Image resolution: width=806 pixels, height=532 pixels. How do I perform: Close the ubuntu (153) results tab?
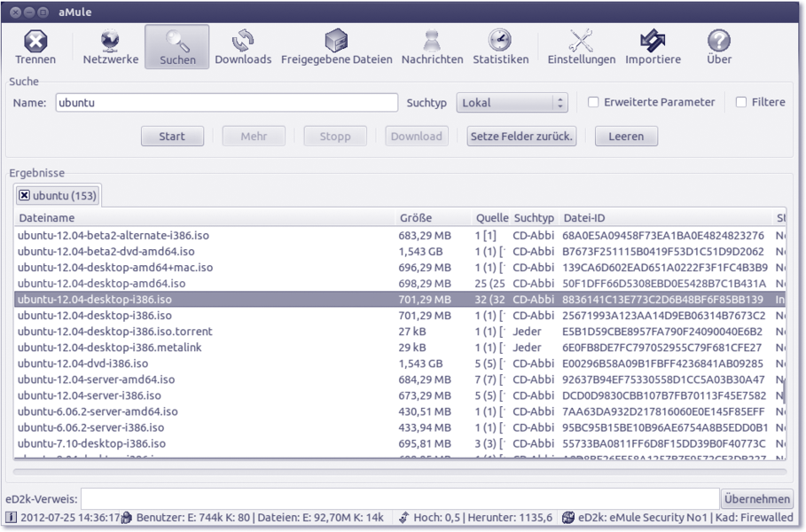click(24, 195)
